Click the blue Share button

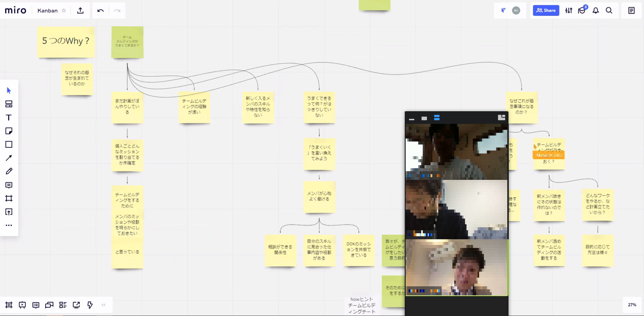coord(546,10)
